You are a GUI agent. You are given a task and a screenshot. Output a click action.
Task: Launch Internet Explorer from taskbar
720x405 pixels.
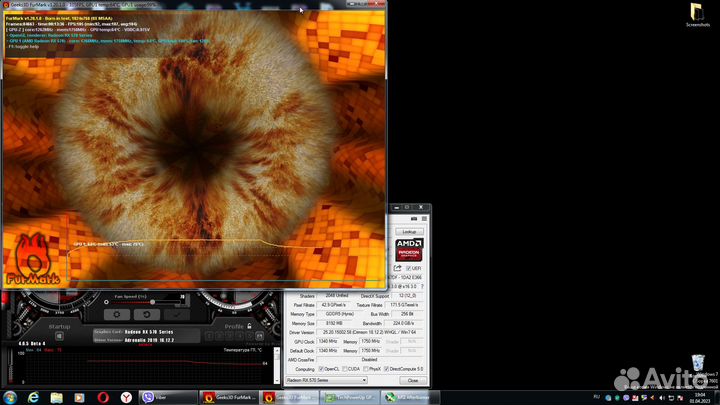[34, 397]
